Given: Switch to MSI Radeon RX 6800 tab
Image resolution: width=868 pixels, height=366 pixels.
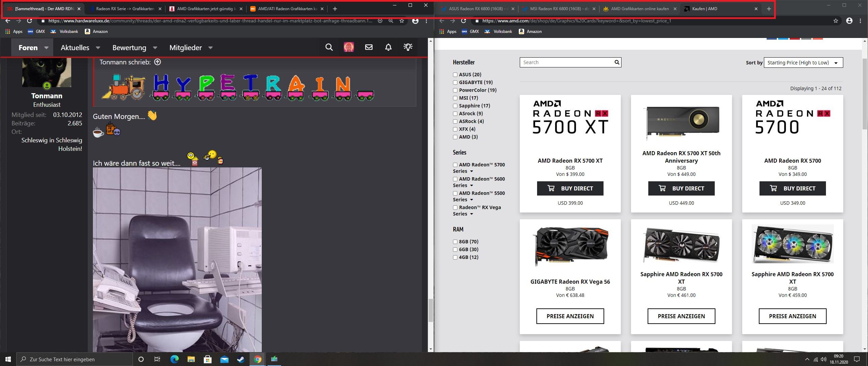Looking at the screenshot, I should (x=559, y=9).
